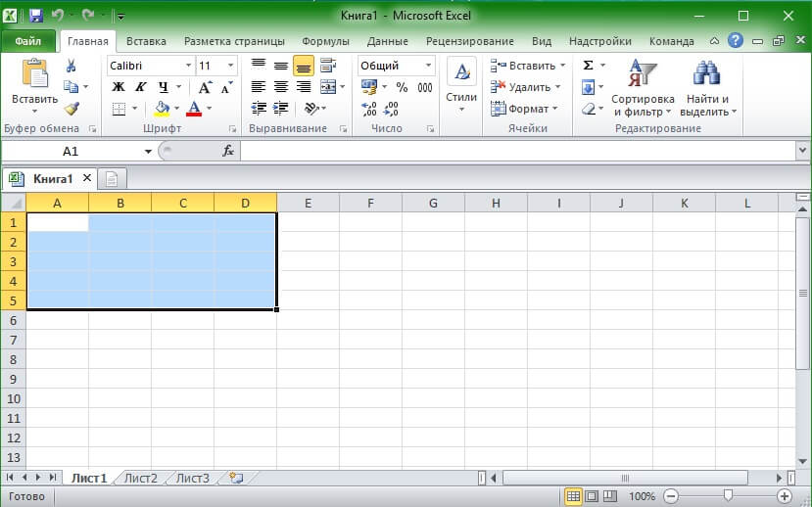This screenshot has width=812, height=507.
Task: Click the Save floppy icon
Action: [35, 16]
